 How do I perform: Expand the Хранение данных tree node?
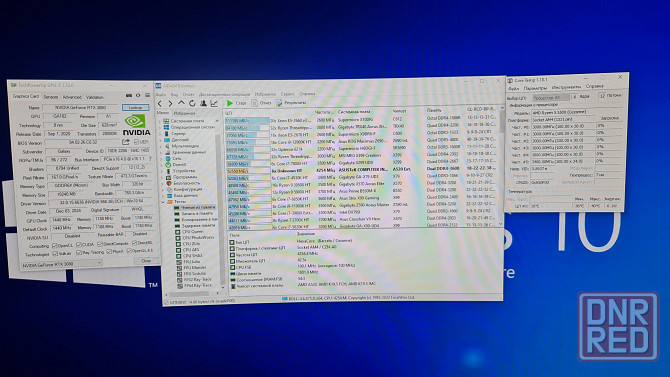pos(162,152)
